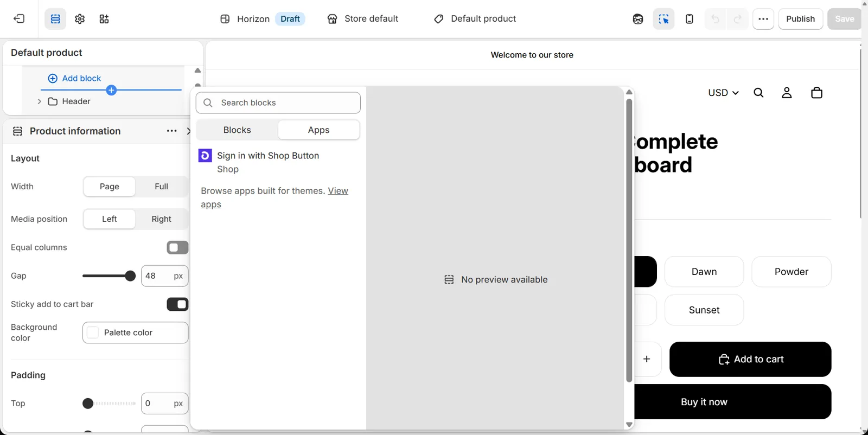Viewport: 868px width, 435px height.
Task: Open Default product template selector
Action: (475, 19)
